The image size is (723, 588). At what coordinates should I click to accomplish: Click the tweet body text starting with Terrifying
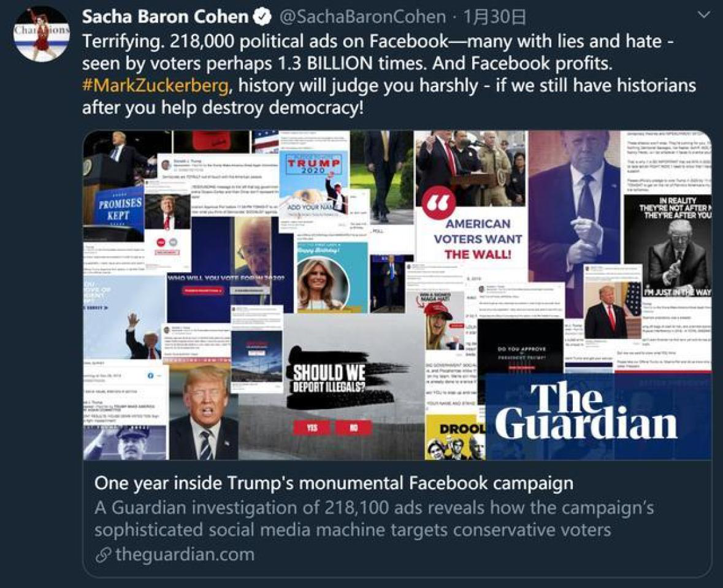tap(389, 74)
